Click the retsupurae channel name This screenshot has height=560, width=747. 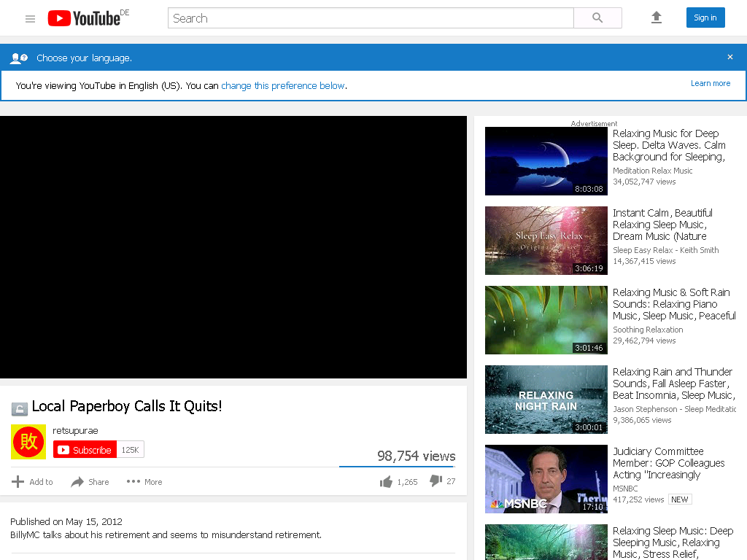click(x=75, y=430)
